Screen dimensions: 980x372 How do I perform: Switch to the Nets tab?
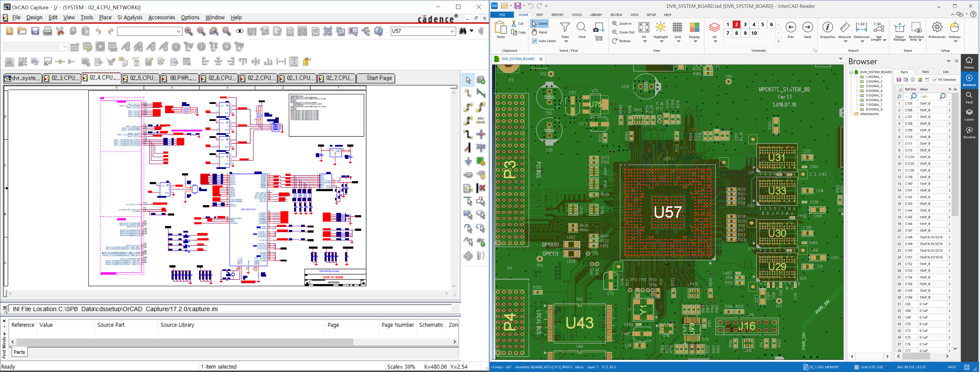925,72
